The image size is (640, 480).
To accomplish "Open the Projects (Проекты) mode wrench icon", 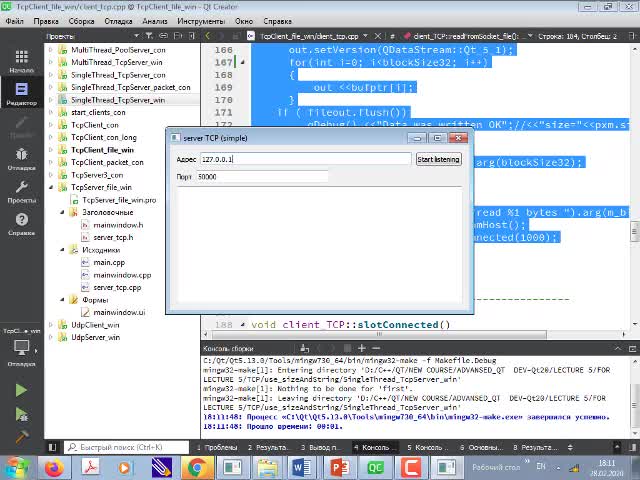I will (x=22, y=191).
